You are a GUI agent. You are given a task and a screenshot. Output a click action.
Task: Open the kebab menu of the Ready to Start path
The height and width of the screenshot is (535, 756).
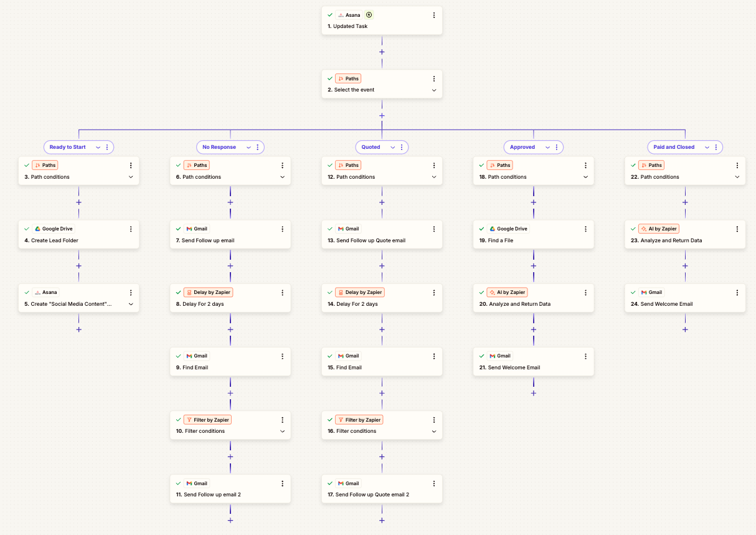107,148
